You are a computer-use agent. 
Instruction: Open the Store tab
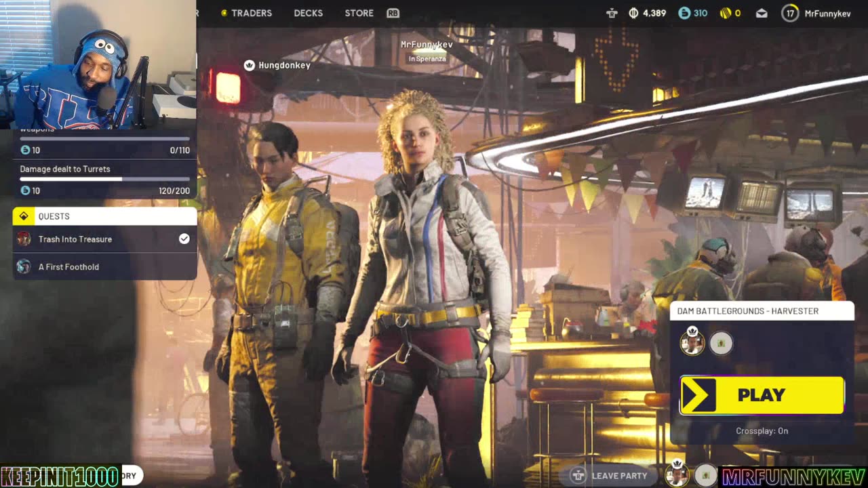coord(359,13)
